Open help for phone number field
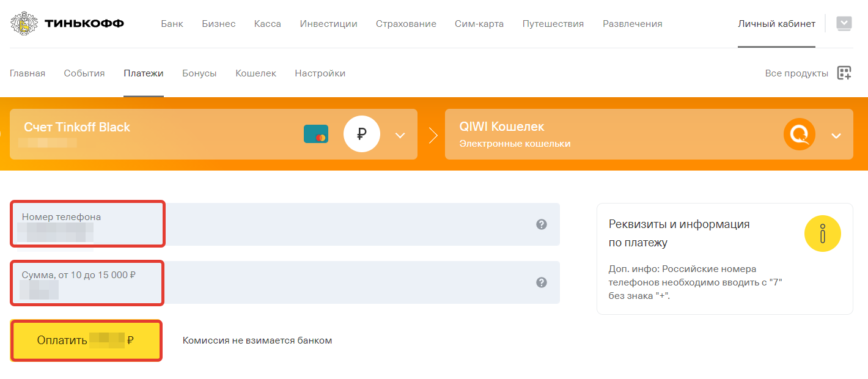Image resolution: width=868 pixels, height=379 pixels. pyautogui.click(x=541, y=224)
